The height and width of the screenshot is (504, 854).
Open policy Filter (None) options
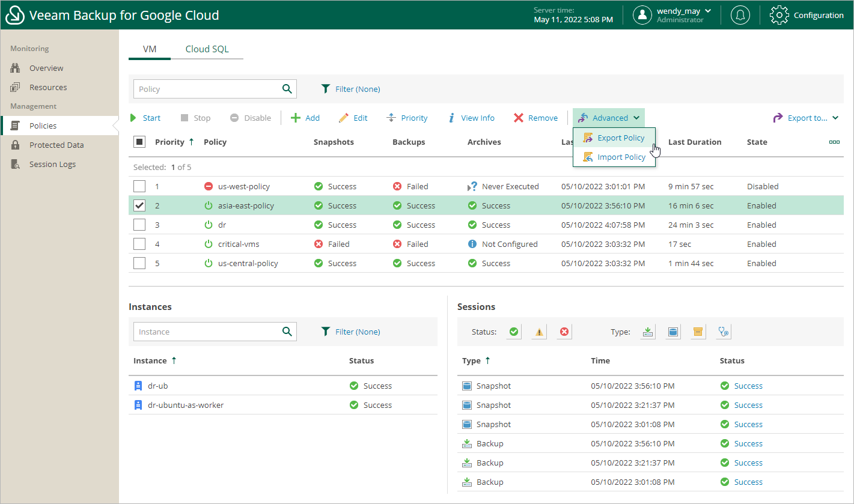350,89
